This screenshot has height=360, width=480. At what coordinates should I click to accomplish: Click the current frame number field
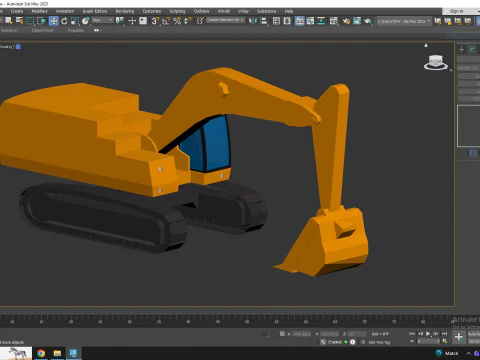(x=429, y=341)
